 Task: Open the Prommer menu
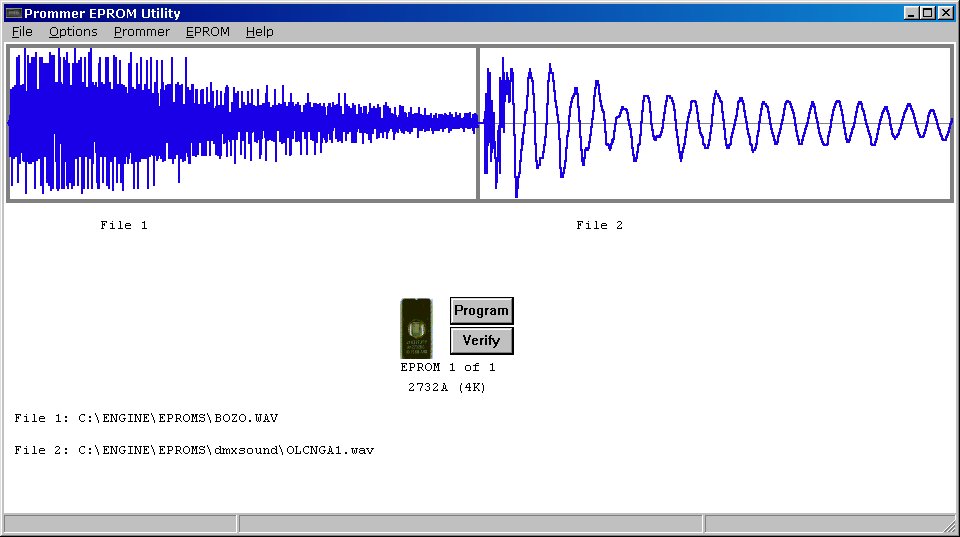click(x=141, y=32)
